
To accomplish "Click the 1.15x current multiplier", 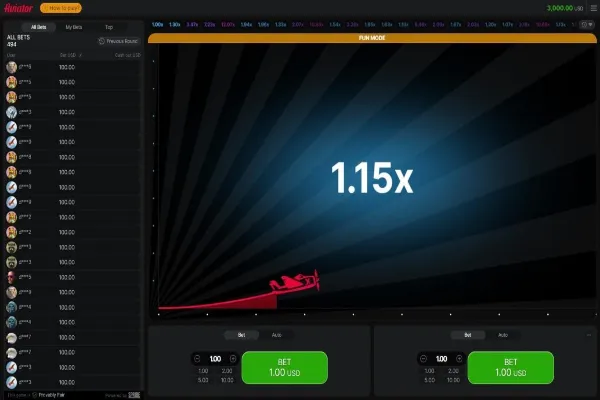I will click(x=372, y=178).
